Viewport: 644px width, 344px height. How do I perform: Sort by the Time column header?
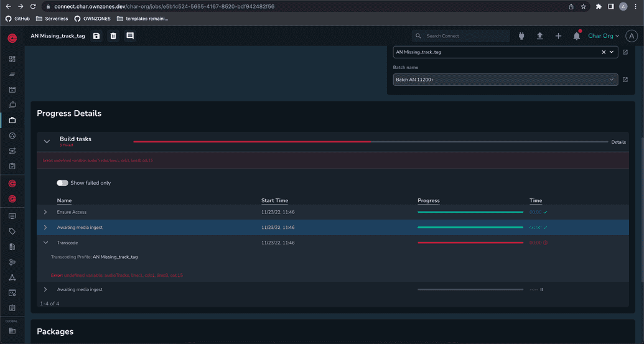(536, 201)
